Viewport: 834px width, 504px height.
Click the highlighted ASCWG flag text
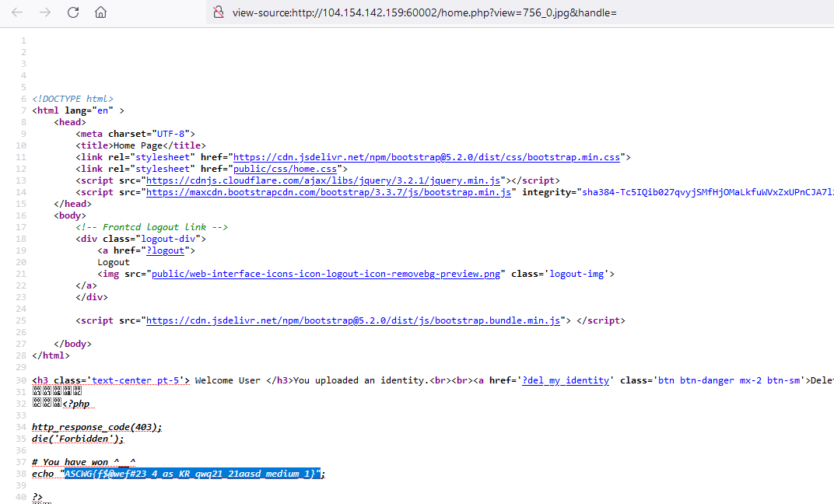[192, 474]
